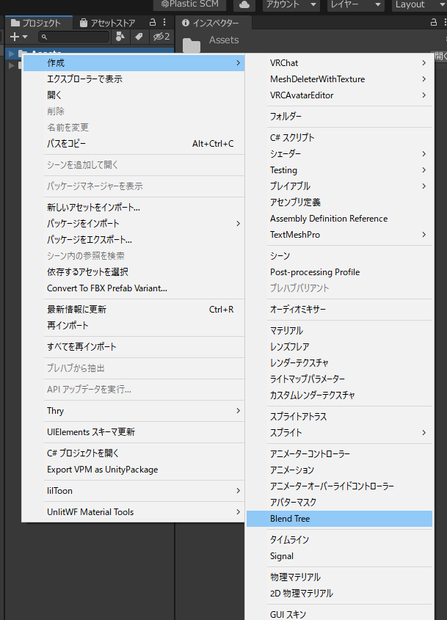
Task: Expand the 作成 submenu entry
Action: pyautogui.click(x=134, y=63)
